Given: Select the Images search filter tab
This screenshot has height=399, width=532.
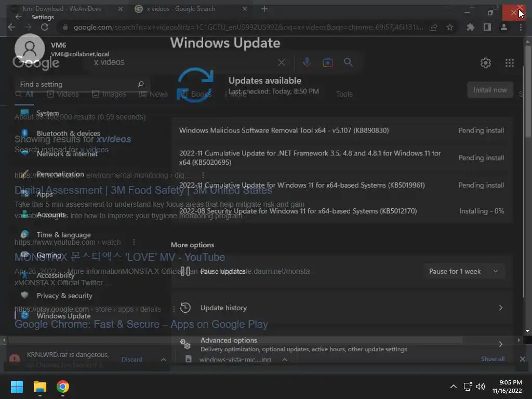Looking at the screenshot, I should 109,94.
